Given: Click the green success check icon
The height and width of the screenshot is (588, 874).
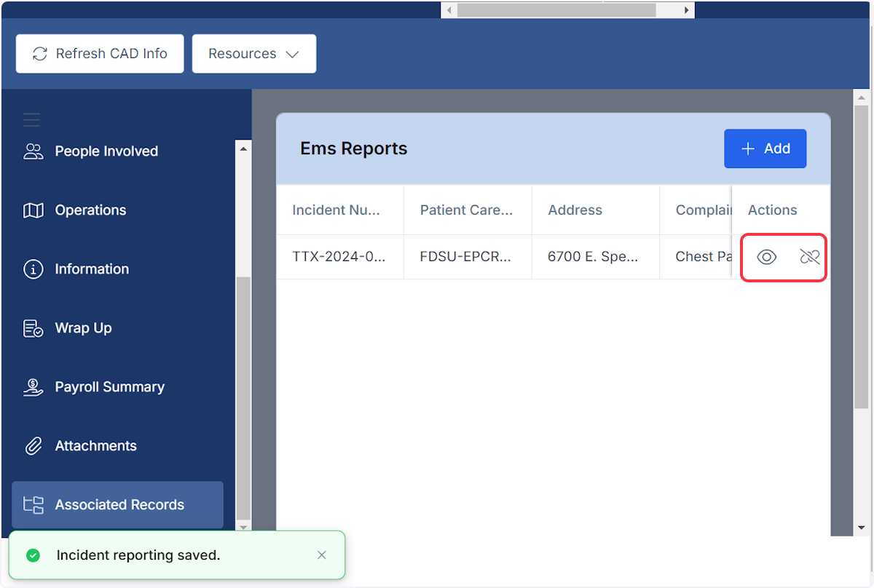Looking at the screenshot, I should pyautogui.click(x=33, y=555).
